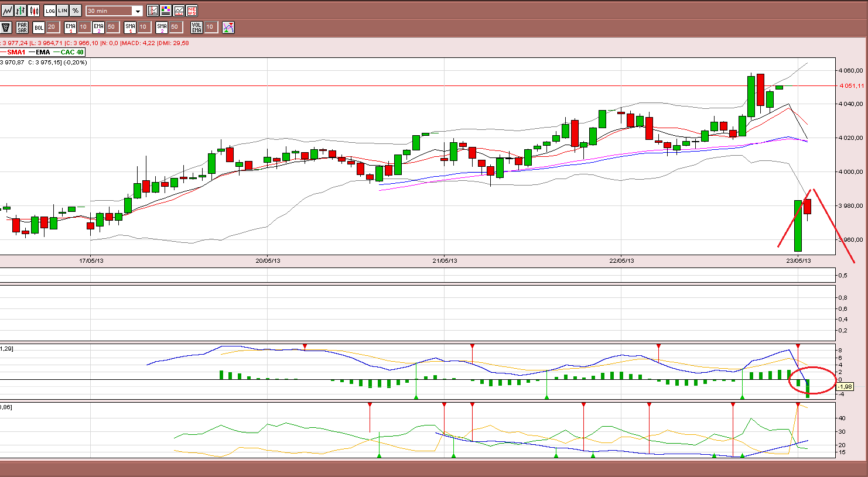Edit the EMA 1 period field
Image resolution: width=868 pixels, height=477 pixels.
coord(84,27)
